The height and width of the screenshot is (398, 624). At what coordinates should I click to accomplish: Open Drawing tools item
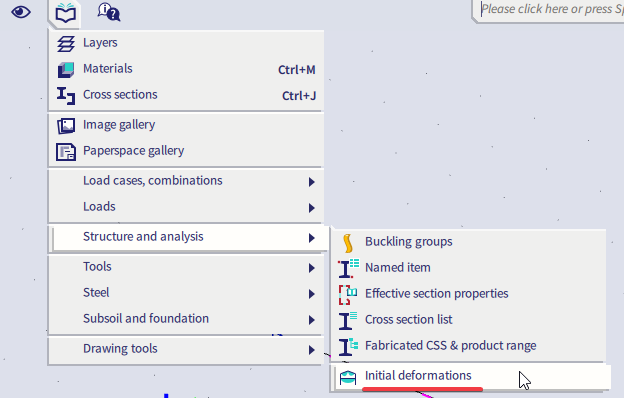coord(186,349)
